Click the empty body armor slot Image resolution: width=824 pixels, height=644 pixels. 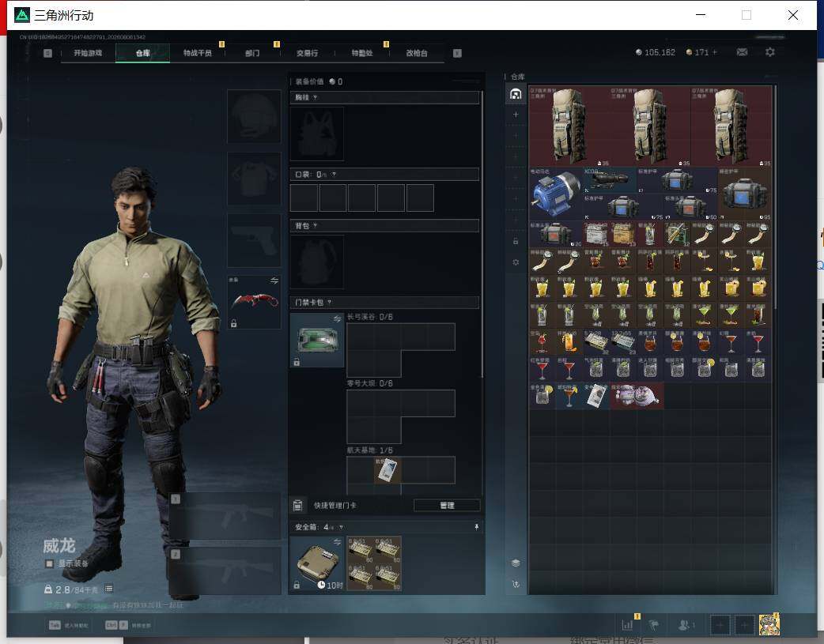[254, 179]
